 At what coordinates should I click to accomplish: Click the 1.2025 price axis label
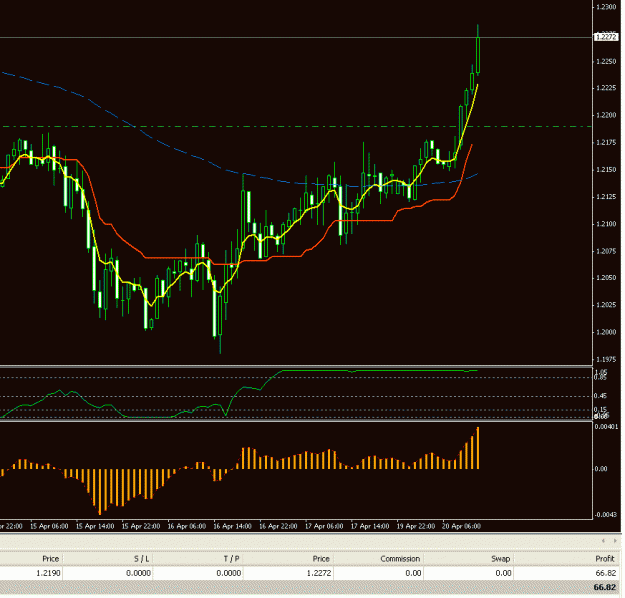606,305
